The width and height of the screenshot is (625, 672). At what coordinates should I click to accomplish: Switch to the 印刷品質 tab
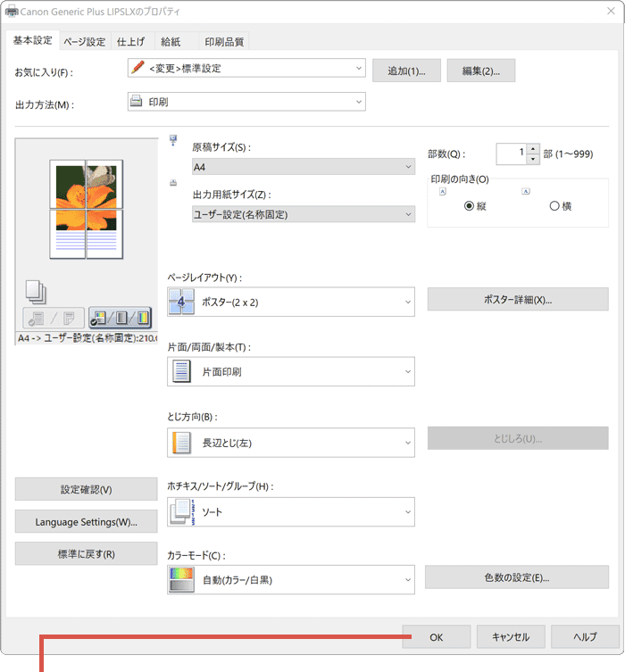point(224,42)
